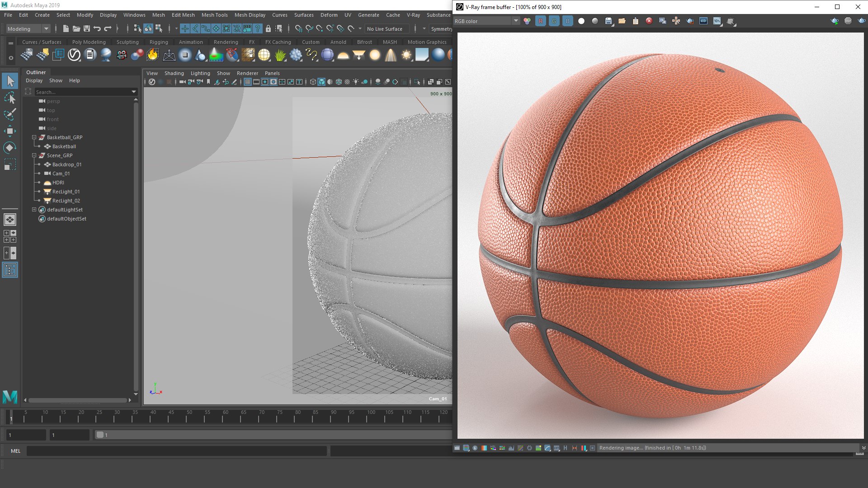
Task: Click the No Live Surface field
Action: click(x=387, y=28)
